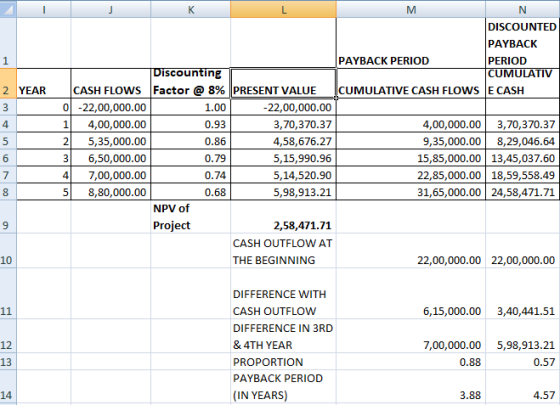Select column M header

pos(411,9)
